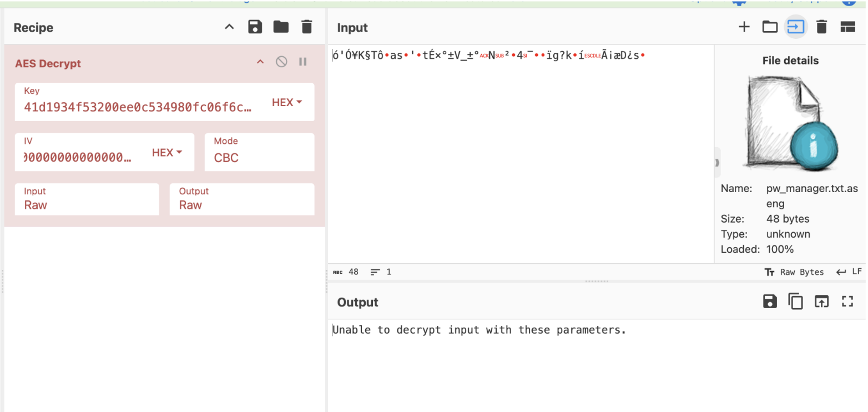868x412 pixels.
Task: Reset the pane layout
Action: tap(847, 27)
